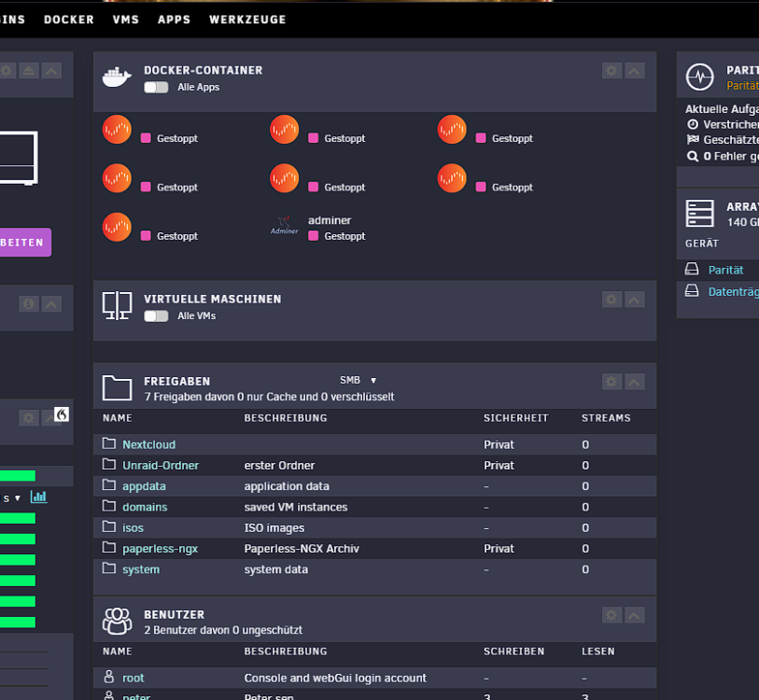Screen dimensions: 759x700
Task: Click user icon beside root
Action: [x=109, y=677]
